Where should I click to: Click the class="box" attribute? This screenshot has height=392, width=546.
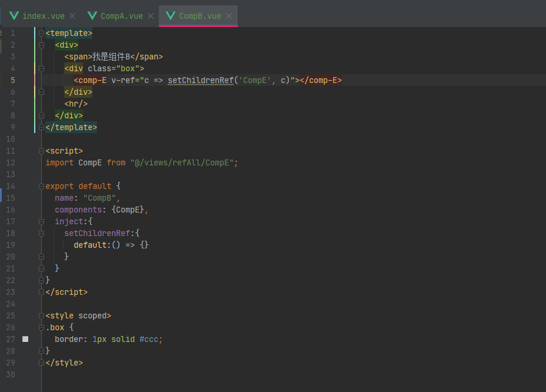pos(114,69)
